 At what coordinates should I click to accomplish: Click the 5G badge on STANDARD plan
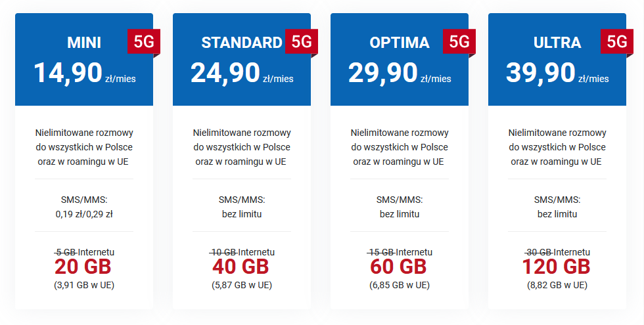tap(302, 41)
